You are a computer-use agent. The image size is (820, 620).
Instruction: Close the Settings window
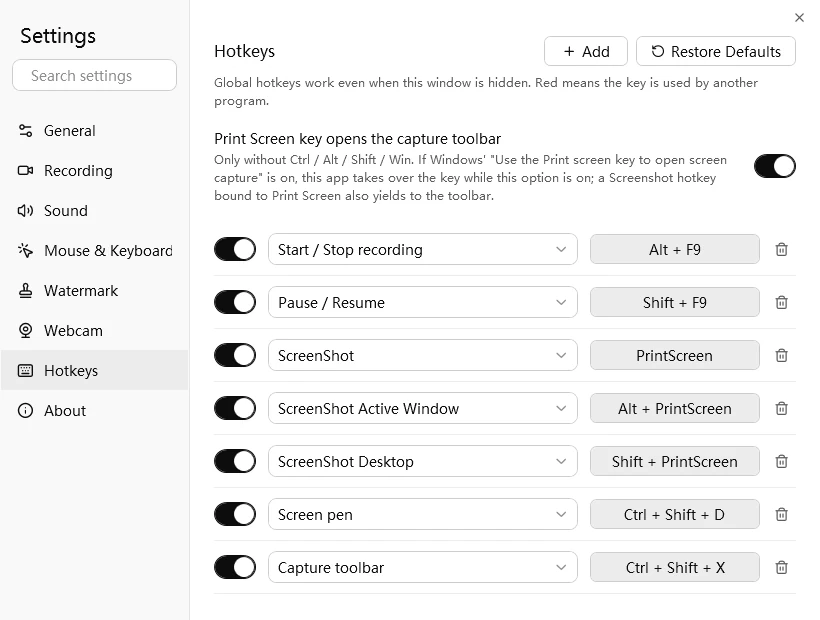click(x=799, y=18)
